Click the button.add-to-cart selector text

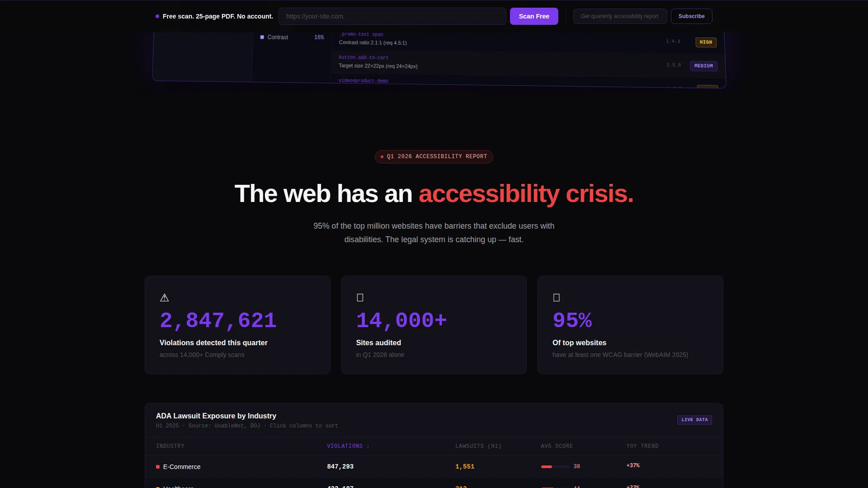363,57
